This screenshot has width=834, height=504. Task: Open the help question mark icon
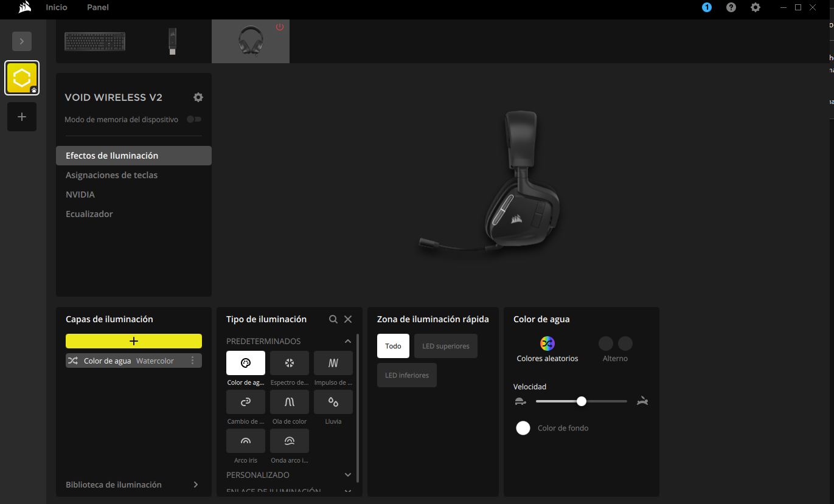click(x=731, y=7)
